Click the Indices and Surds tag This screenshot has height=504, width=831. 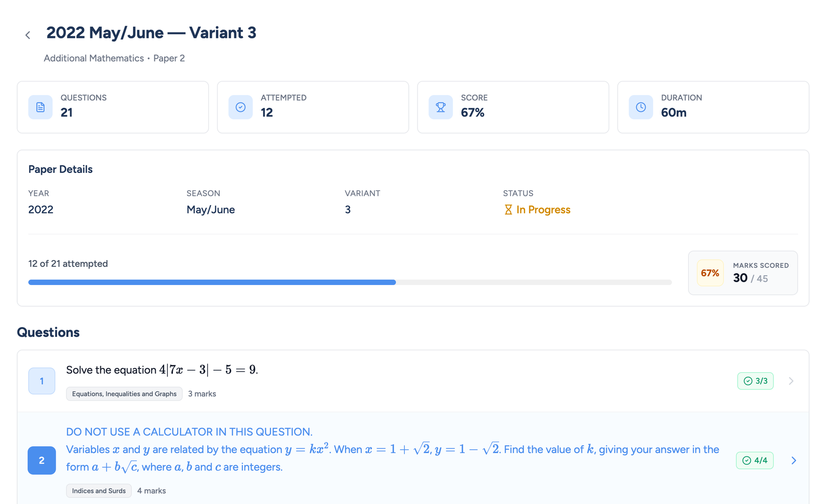coord(99,491)
